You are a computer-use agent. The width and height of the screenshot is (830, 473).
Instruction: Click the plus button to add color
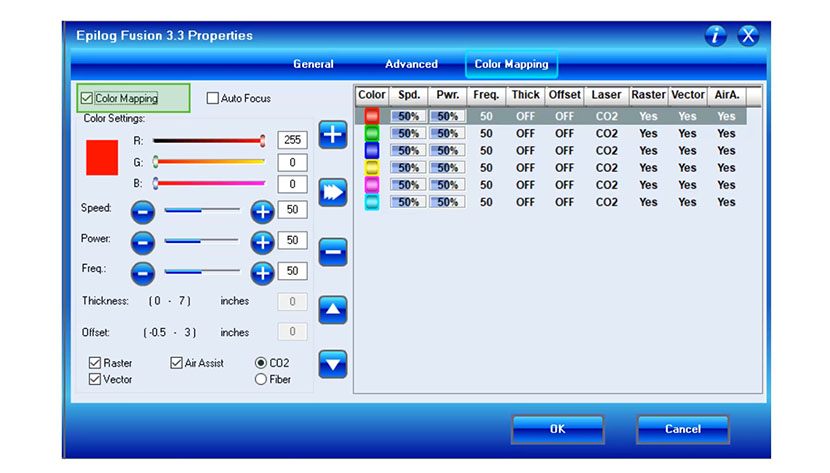point(333,135)
